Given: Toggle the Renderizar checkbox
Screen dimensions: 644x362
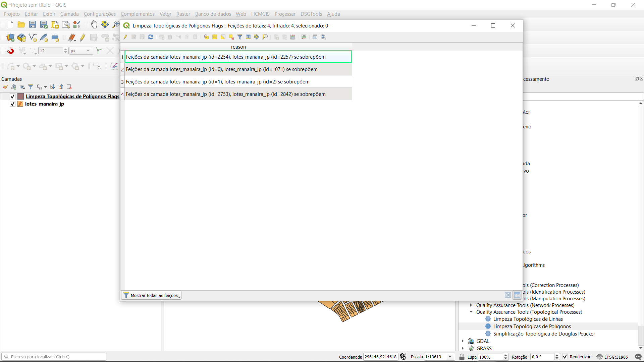Looking at the screenshot, I should coord(565,357).
